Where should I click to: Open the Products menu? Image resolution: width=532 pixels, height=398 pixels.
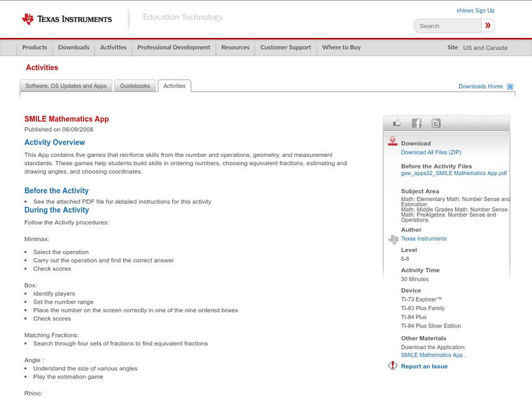(x=35, y=48)
